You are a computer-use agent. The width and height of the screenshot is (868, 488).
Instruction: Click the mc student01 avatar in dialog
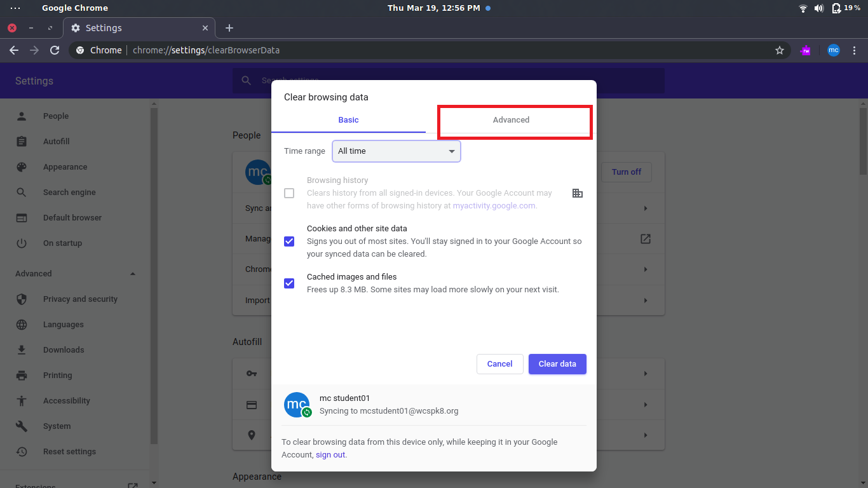(x=297, y=405)
